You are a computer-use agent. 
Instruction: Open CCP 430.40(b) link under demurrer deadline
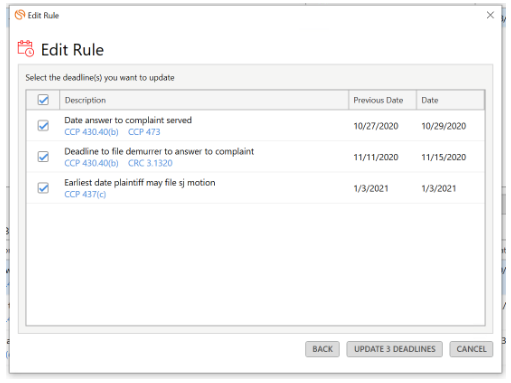(91, 163)
